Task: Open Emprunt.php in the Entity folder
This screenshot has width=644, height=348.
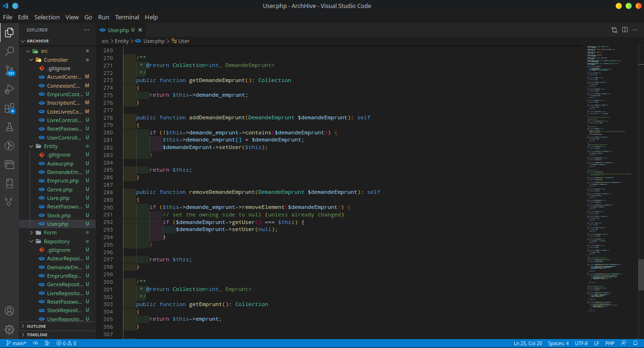Action: pyautogui.click(x=63, y=181)
